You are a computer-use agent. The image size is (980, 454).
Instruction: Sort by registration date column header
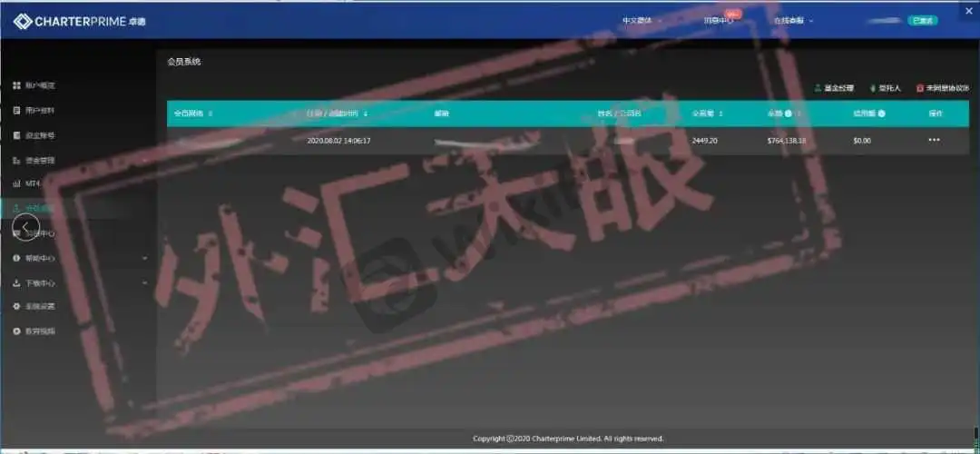(x=338, y=113)
